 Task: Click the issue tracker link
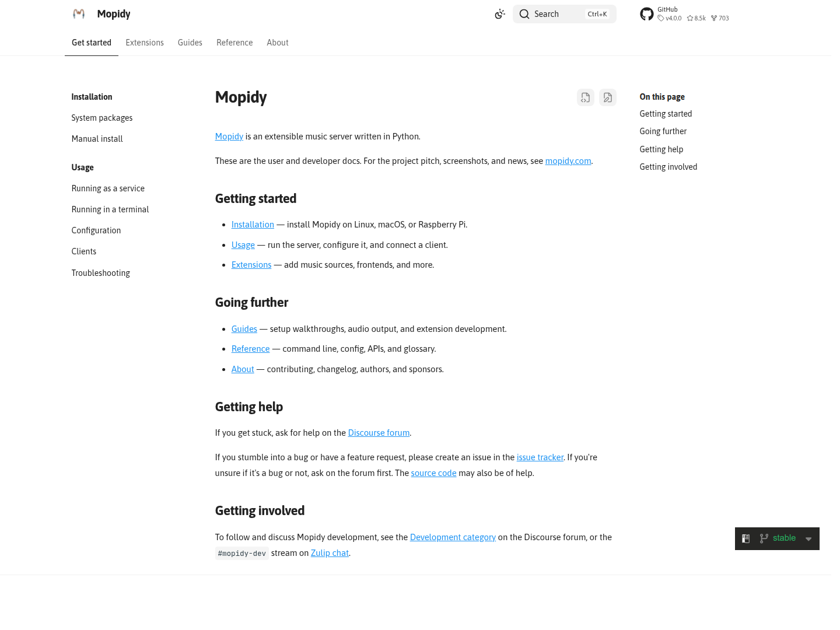click(540, 457)
